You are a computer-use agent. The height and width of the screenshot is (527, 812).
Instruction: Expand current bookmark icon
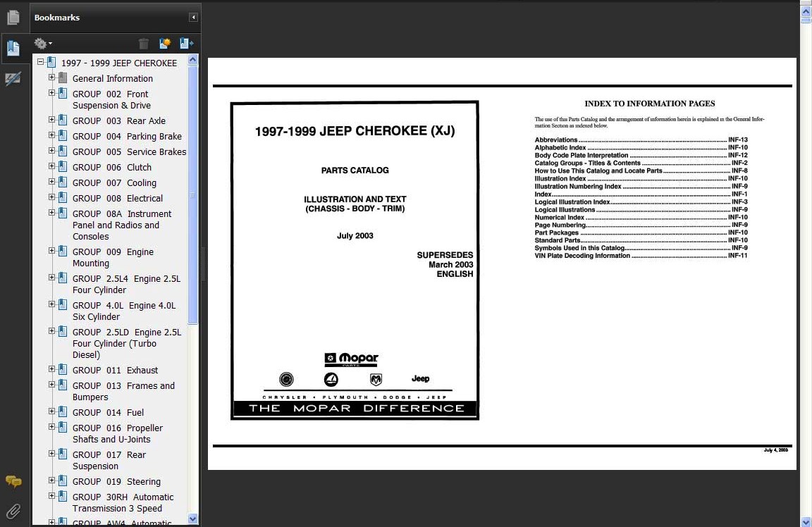pos(186,44)
